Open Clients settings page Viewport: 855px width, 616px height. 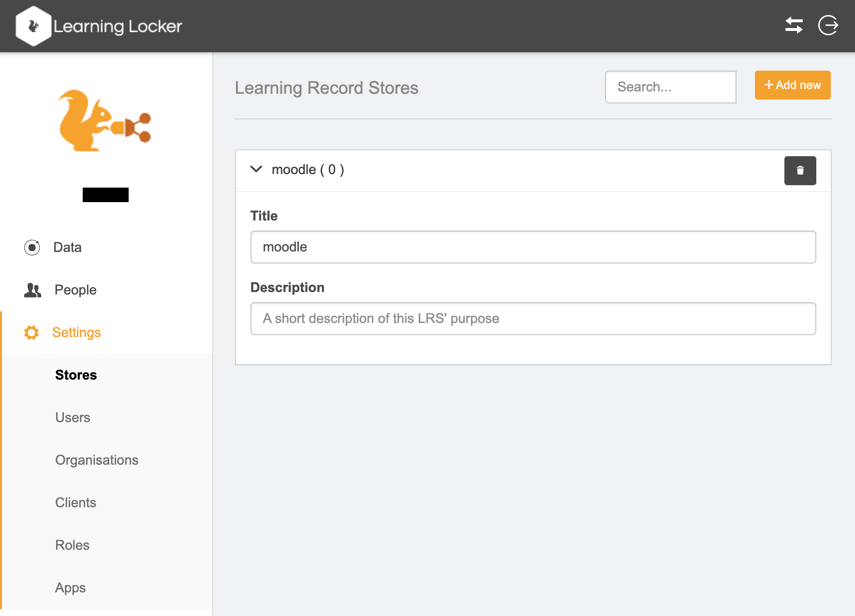[x=75, y=503]
